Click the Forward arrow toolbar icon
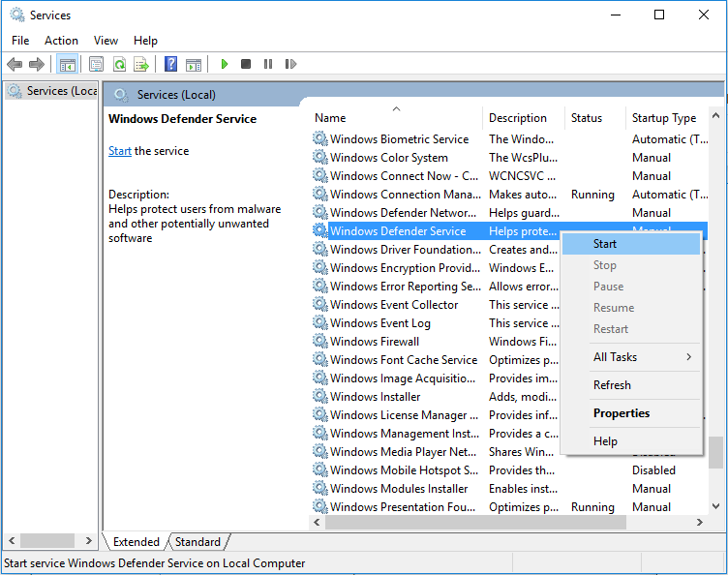 36,64
